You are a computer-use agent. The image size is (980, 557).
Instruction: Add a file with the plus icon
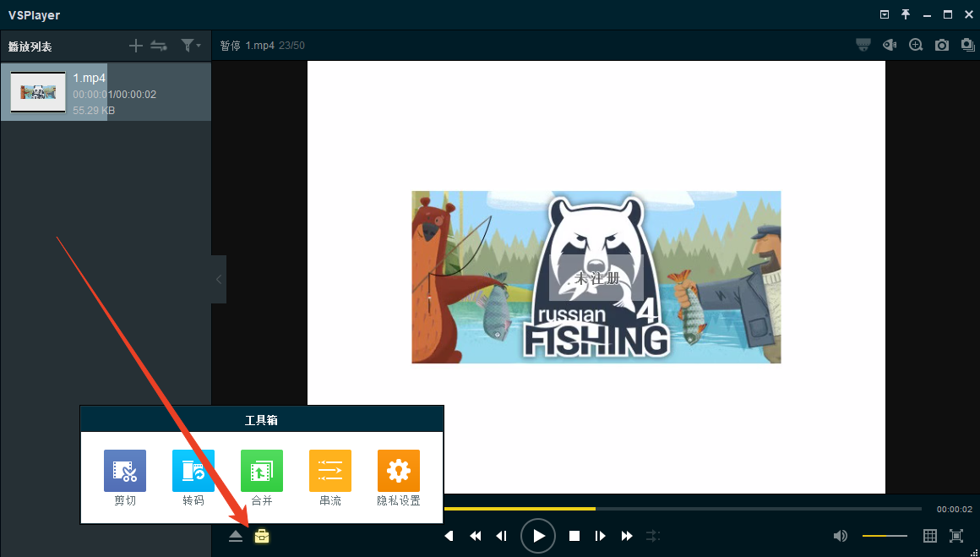click(135, 46)
